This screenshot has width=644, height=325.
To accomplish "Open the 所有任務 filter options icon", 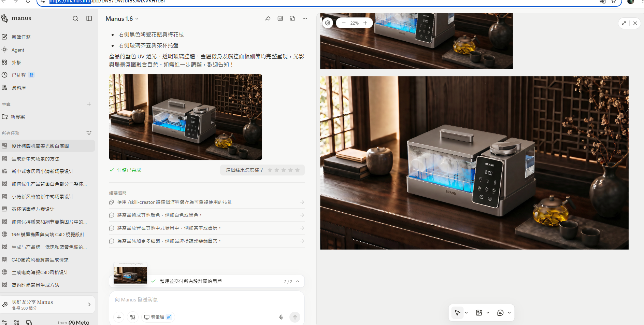I will click(89, 133).
